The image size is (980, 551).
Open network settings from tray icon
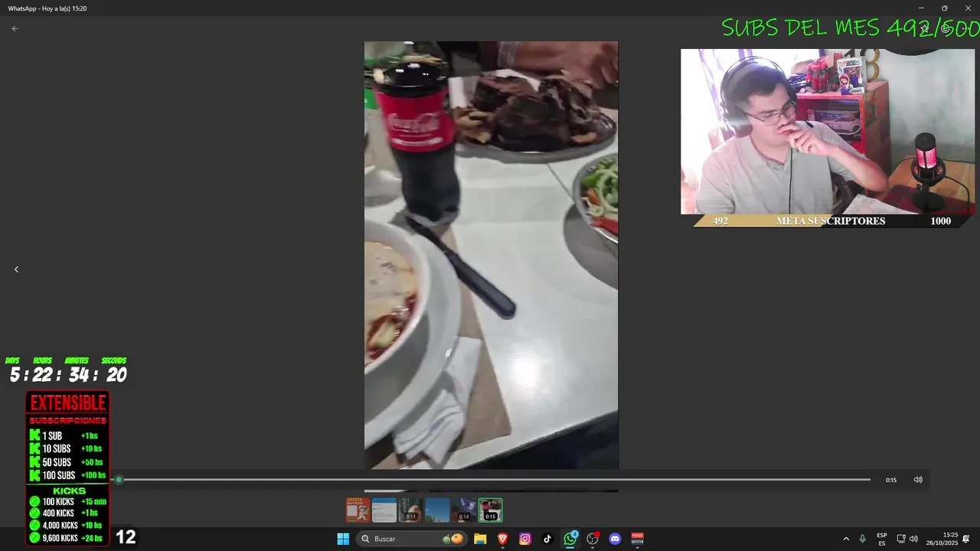click(x=901, y=539)
